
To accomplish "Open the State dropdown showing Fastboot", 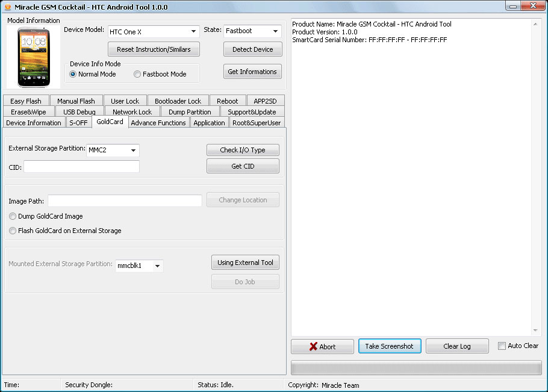I will click(253, 31).
